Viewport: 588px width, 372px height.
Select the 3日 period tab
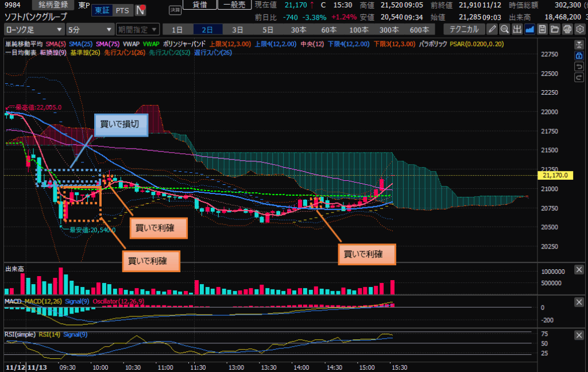(237, 29)
